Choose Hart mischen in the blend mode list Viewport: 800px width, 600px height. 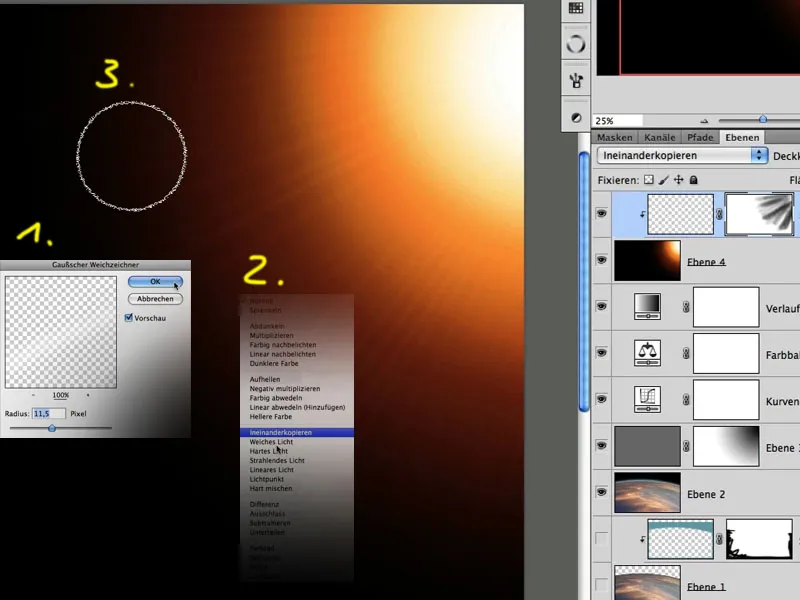[296, 488]
